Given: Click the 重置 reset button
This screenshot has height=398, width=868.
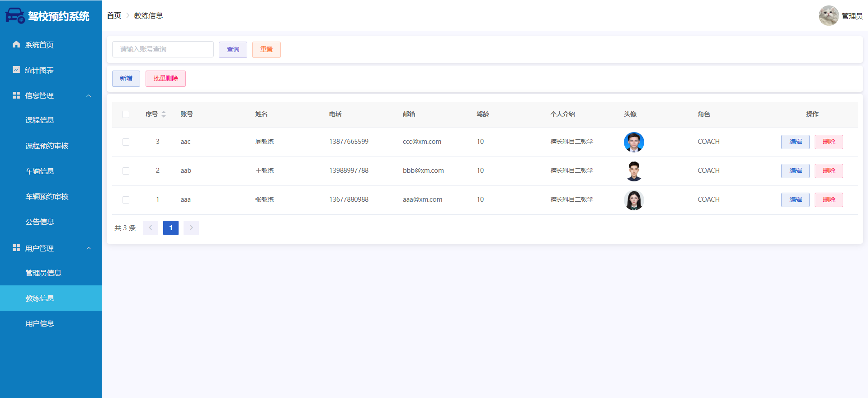Looking at the screenshot, I should click(266, 50).
